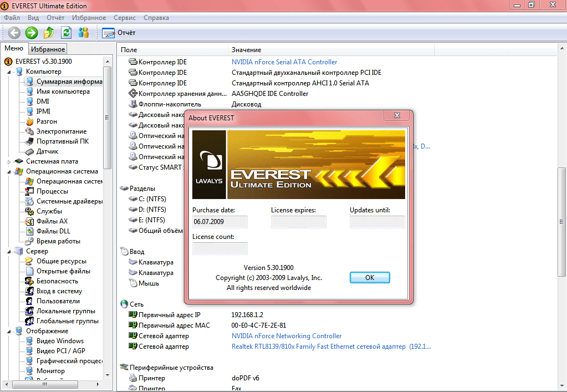Open the Избранное menu in menu bar
Screen dimensions: 567x392
click(x=89, y=18)
